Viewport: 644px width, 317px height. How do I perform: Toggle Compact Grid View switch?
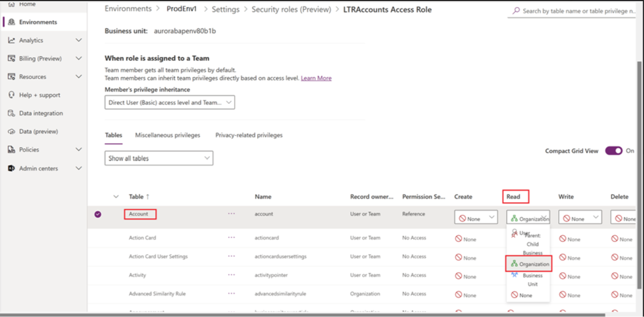point(614,151)
